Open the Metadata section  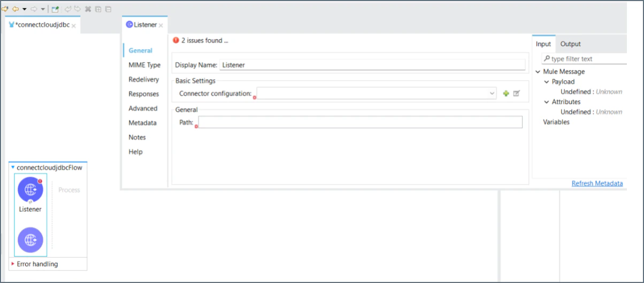pyautogui.click(x=143, y=123)
